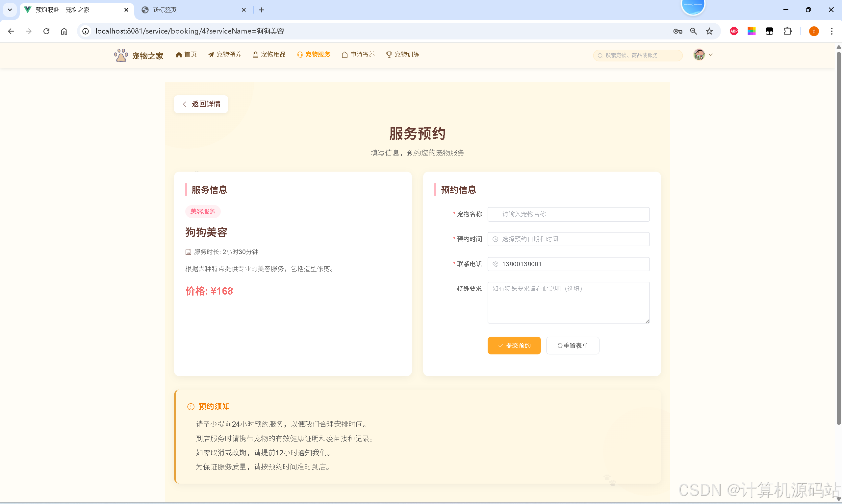Open a new browser tab
The image size is (842, 504).
(x=261, y=10)
